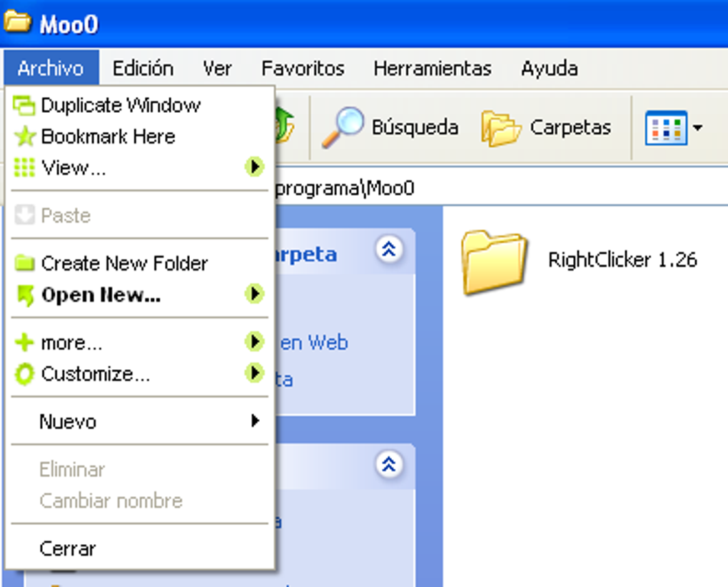The width and height of the screenshot is (728, 587).
Task: Select the Open New... green arrow icon
Action: (x=24, y=294)
